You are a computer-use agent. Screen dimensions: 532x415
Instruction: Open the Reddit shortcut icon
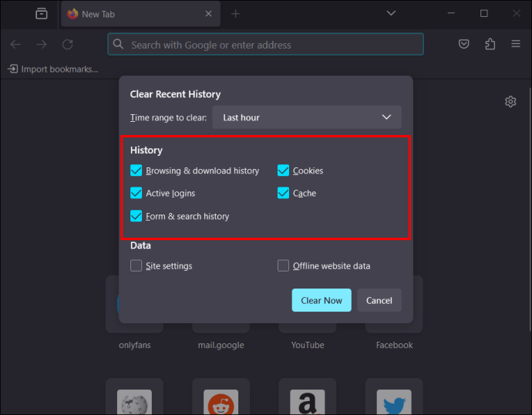pyautogui.click(x=221, y=402)
